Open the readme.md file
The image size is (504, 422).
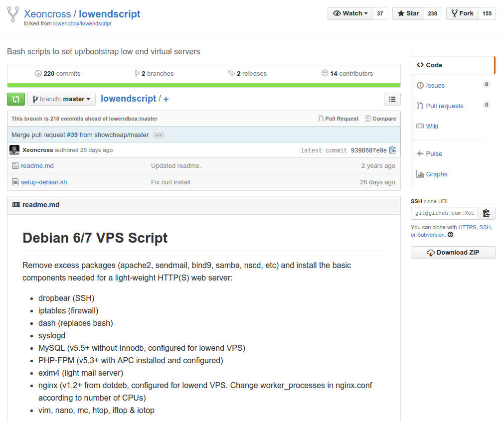pyautogui.click(x=37, y=166)
